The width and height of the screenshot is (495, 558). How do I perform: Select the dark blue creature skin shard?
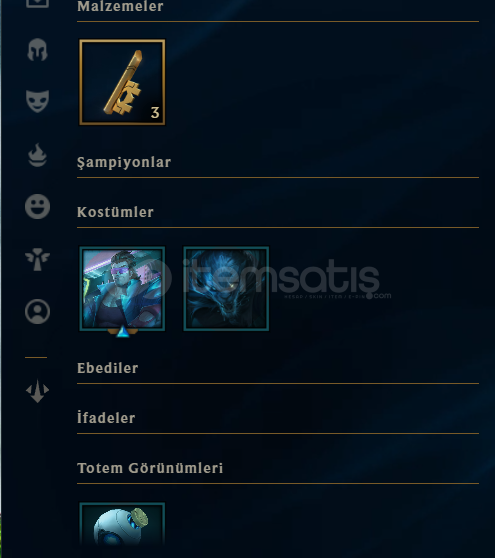[x=226, y=289]
